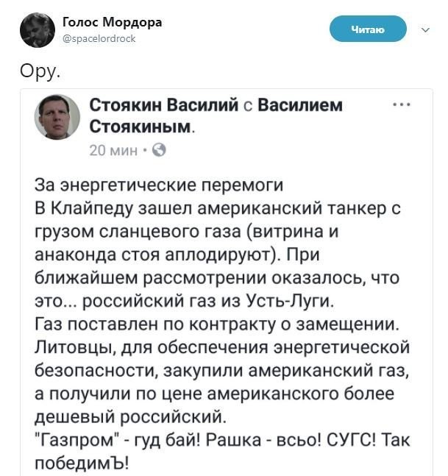Image resolution: width=448 pixels, height=476 pixels.
Task: Click the Голос Мордора profile avatar
Action: click(x=35, y=31)
